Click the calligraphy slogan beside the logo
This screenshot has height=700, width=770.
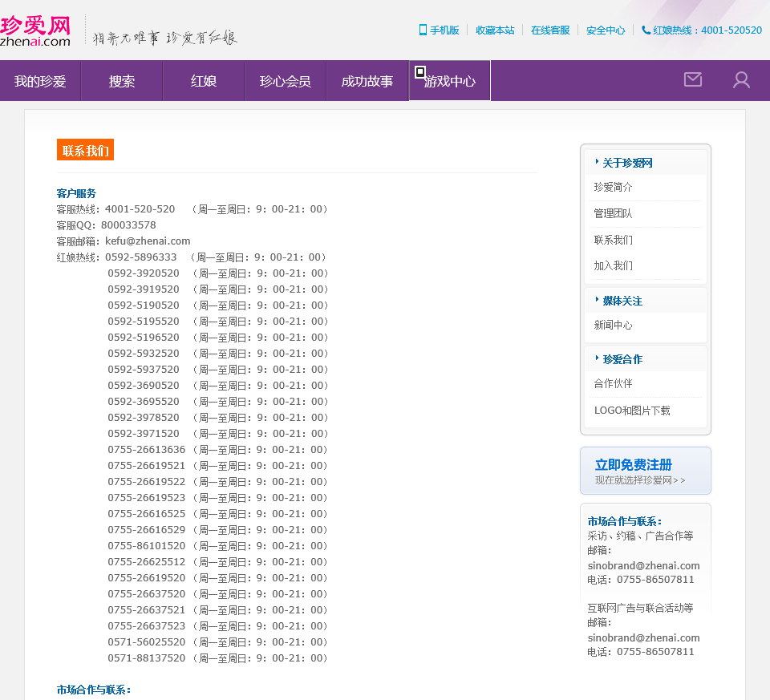coord(165,38)
